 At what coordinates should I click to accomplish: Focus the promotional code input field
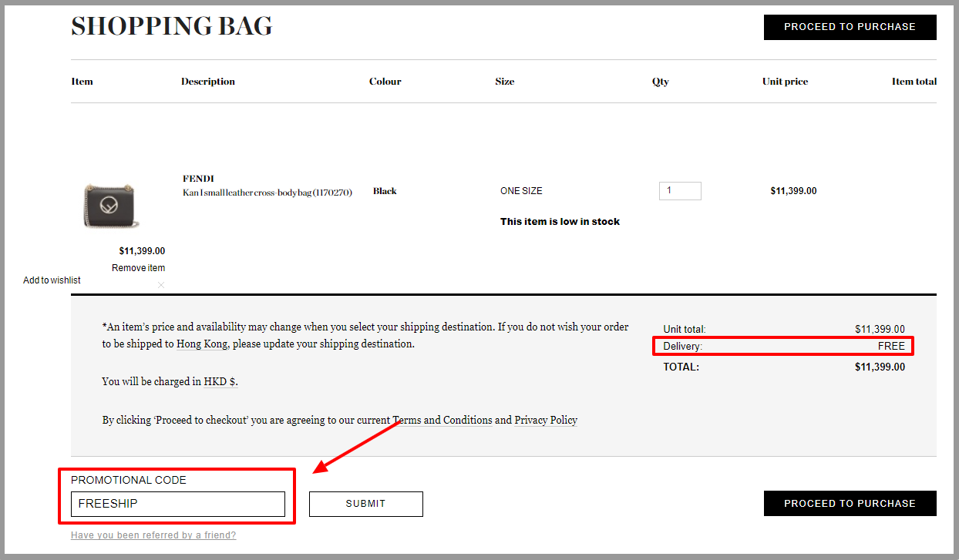(x=178, y=505)
